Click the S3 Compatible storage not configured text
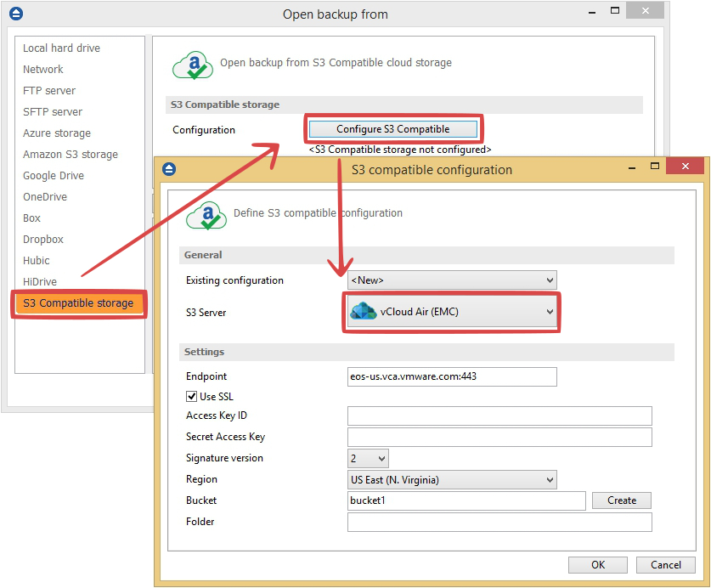The image size is (711, 588). pos(400,150)
